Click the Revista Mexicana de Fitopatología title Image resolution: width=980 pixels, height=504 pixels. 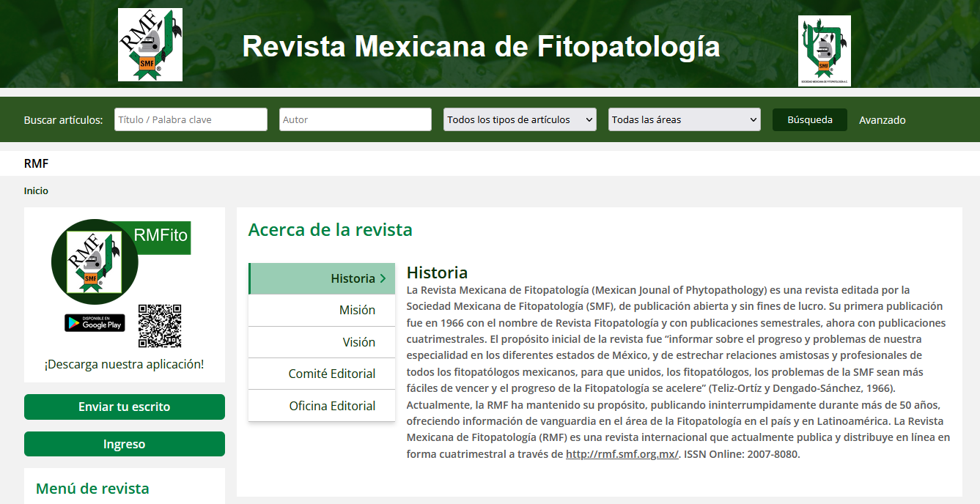[481, 46]
